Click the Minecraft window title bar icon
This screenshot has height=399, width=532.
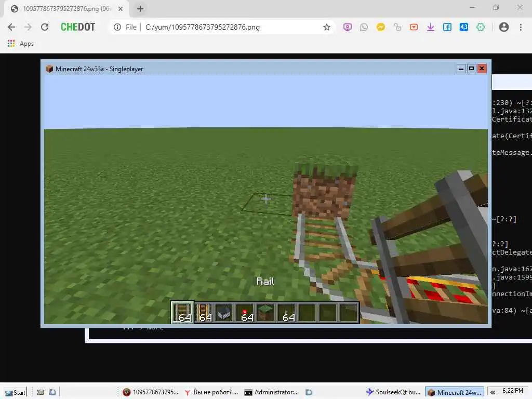coord(49,69)
